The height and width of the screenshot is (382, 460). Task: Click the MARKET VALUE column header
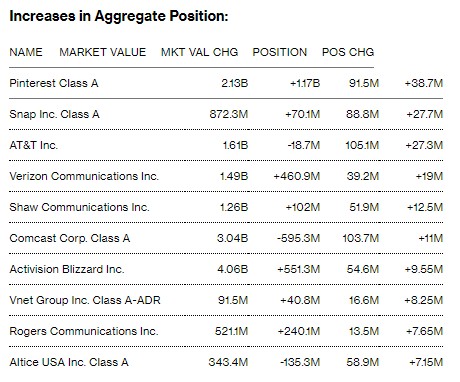(103, 52)
